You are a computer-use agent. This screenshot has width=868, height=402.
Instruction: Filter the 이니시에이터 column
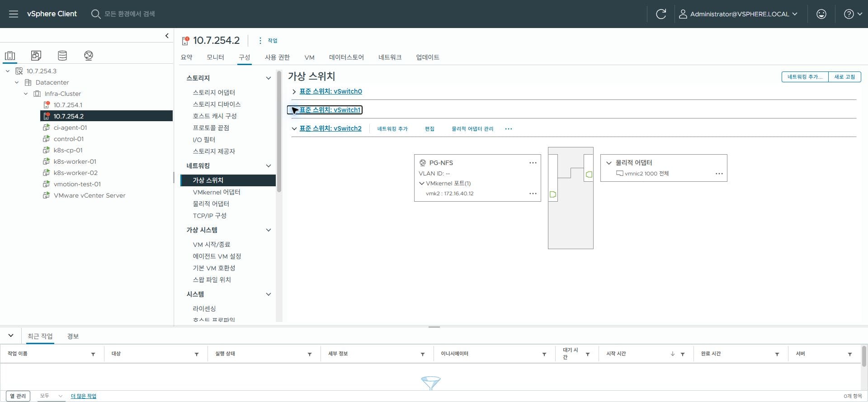pos(544,354)
